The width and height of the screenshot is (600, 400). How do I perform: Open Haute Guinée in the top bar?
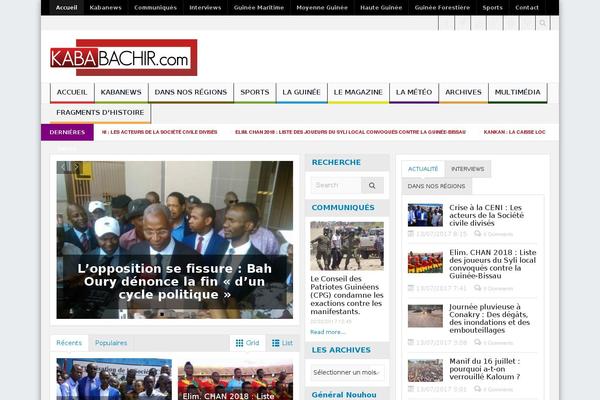click(381, 8)
